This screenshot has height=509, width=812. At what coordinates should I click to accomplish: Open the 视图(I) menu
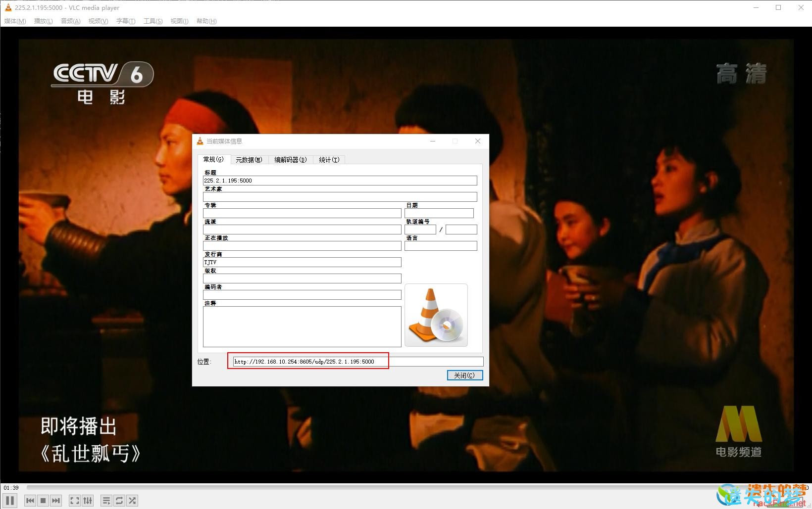coord(179,21)
